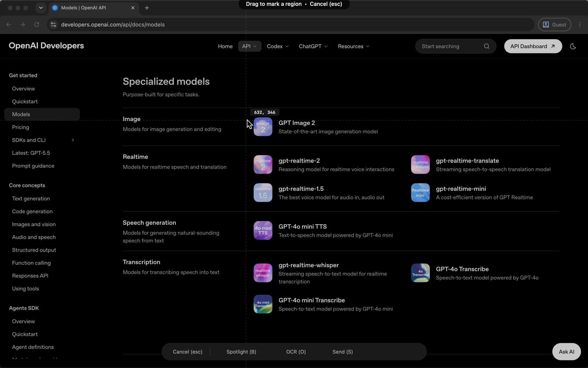Image resolution: width=588 pixels, height=368 pixels.
Task: Click the gpt-realtime-mini model icon
Action: [x=420, y=192]
